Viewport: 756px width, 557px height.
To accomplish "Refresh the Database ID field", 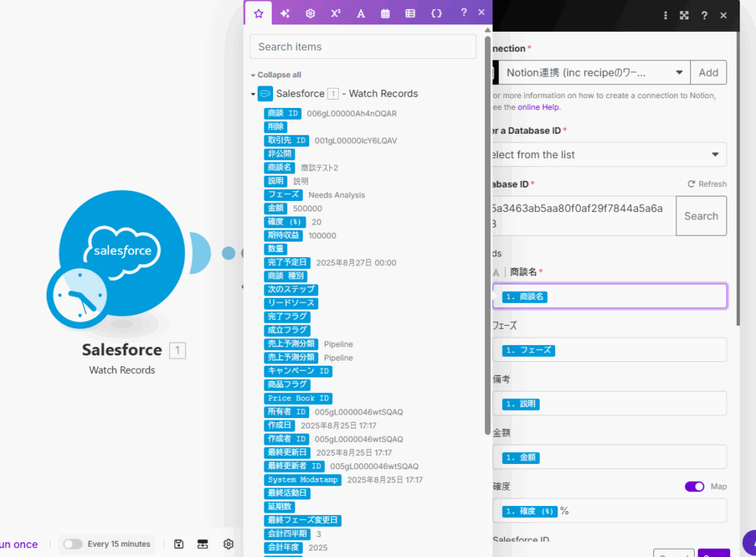I will pos(707,184).
